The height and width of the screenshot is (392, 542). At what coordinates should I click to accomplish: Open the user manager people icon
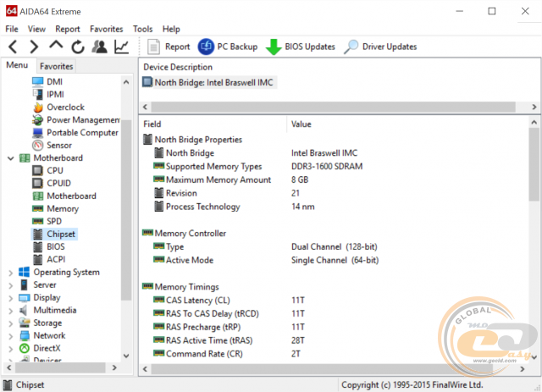pos(100,47)
